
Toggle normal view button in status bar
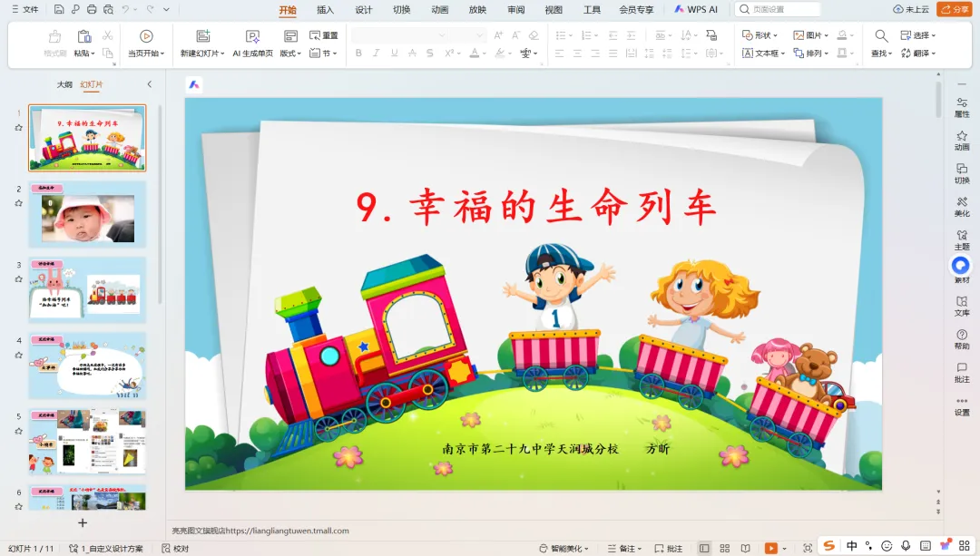click(704, 548)
